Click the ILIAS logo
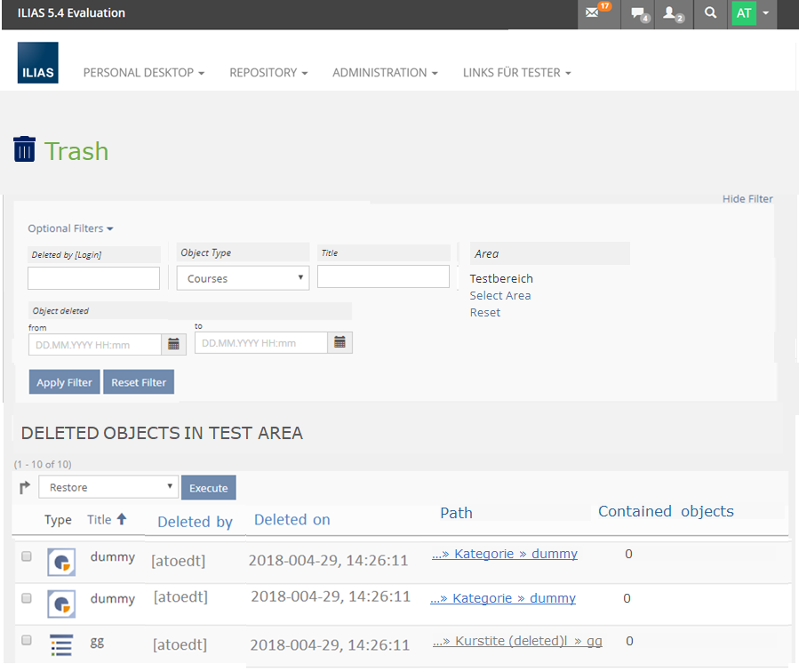 37,63
